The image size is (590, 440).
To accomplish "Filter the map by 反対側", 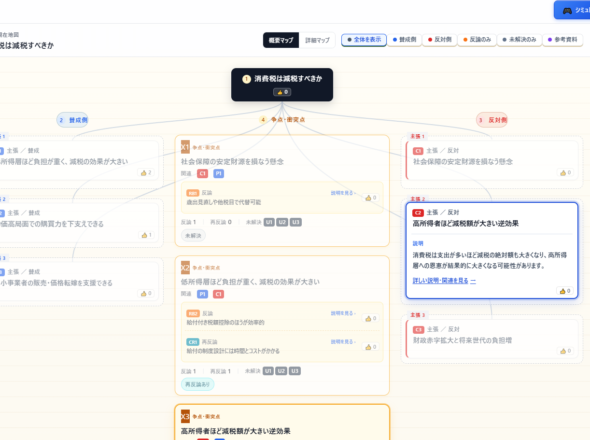I will [439, 40].
